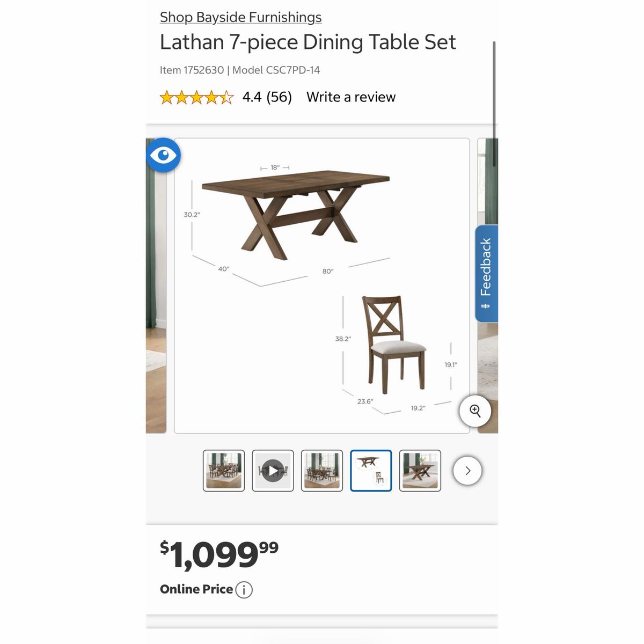Click the Lathan 7-piece Dining Table Set title
This screenshot has width=644, height=644.
point(308,42)
